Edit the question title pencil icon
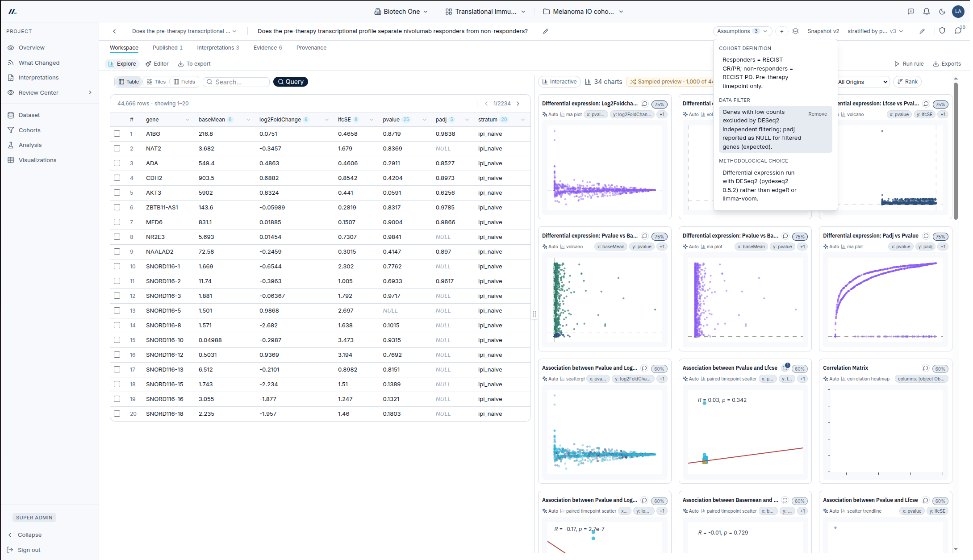 coord(545,31)
